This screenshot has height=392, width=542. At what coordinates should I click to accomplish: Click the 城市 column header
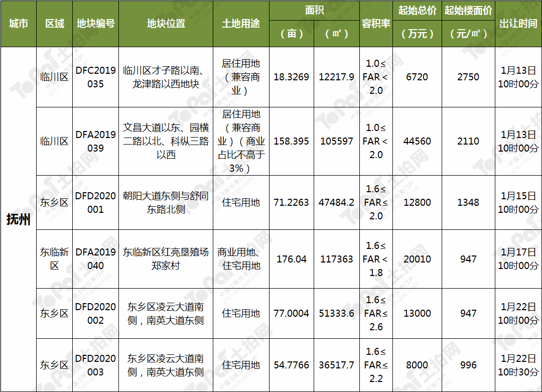(19, 23)
